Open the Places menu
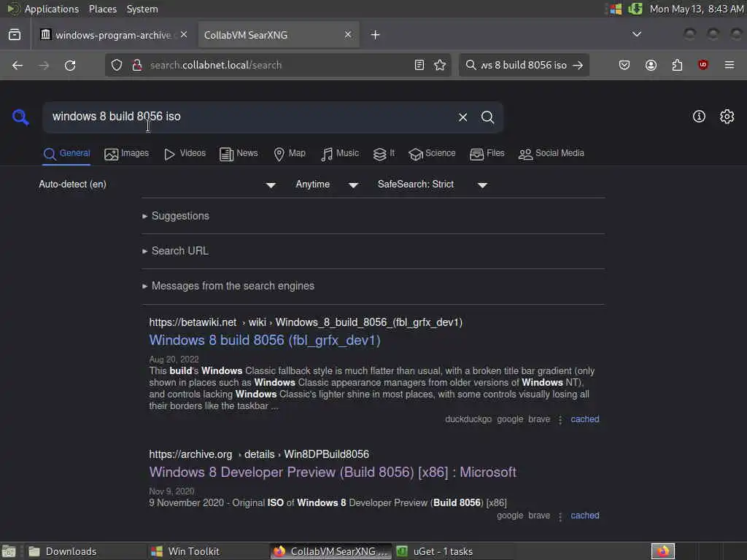Screen dimensions: 747x560 click(x=103, y=9)
